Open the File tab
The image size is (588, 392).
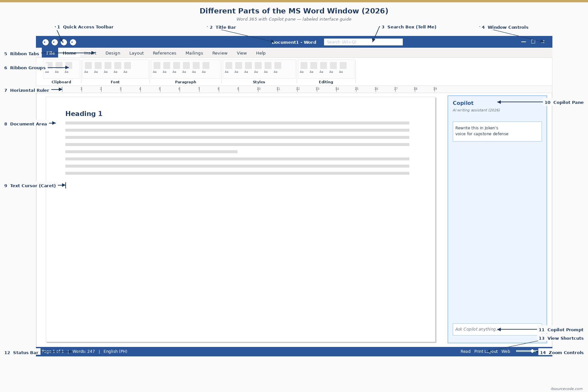50,53
